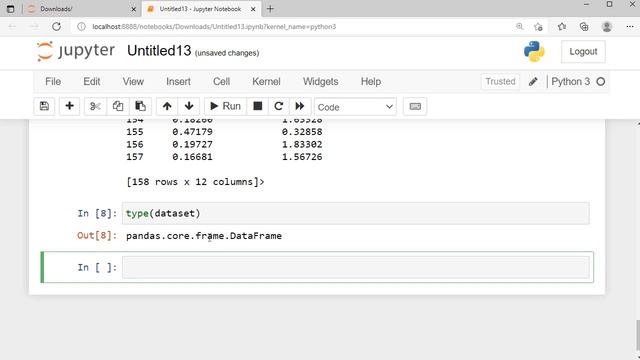Click row 156 value 1.83302
This screenshot has width=640, height=360.
pyautogui.click(x=302, y=144)
